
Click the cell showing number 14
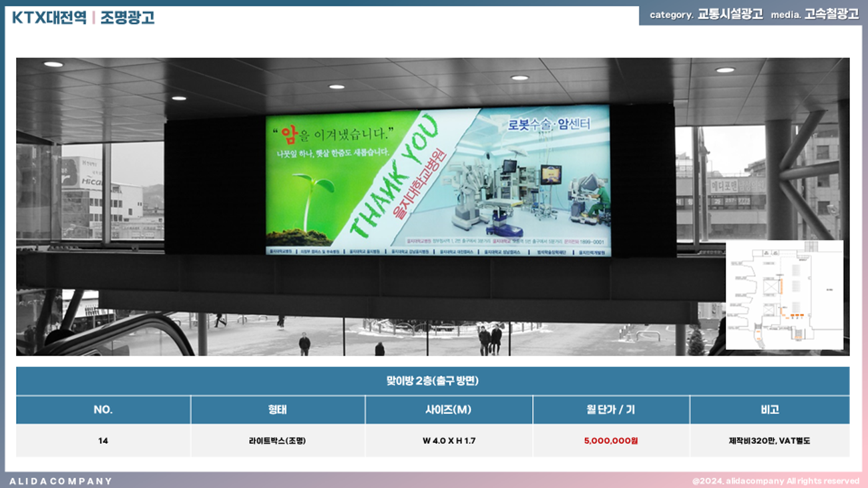tap(103, 441)
